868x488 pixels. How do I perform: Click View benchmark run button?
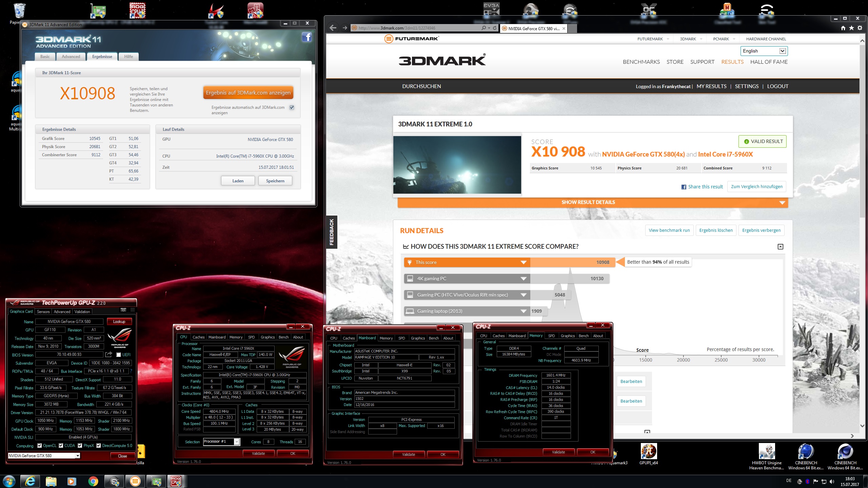(669, 230)
